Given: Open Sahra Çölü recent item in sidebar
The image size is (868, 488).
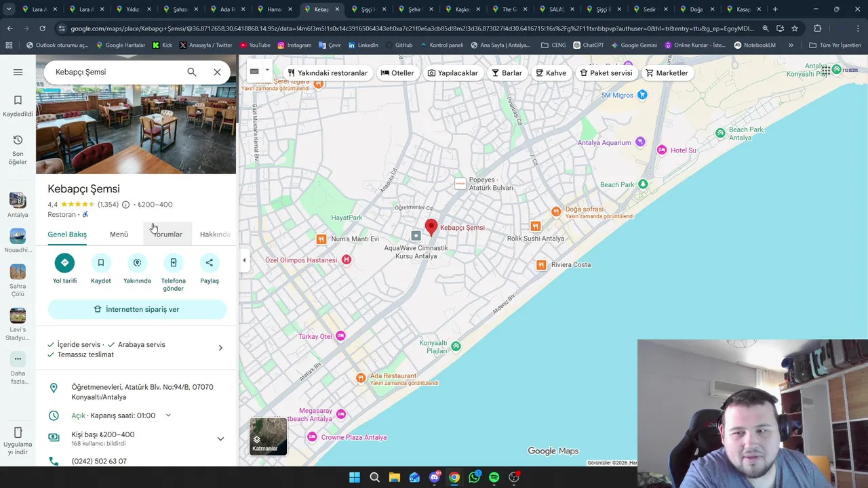Looking at the screenshot, I should (18, 281).
